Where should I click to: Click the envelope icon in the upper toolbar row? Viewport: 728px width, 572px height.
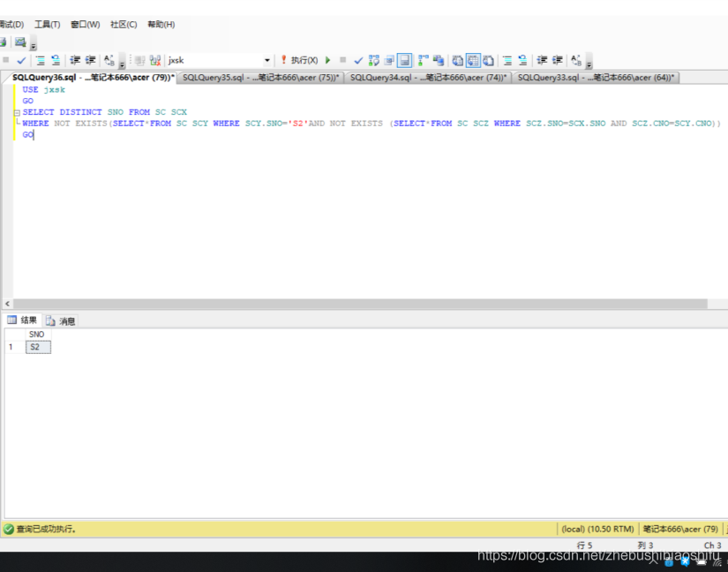click(20, 42)
